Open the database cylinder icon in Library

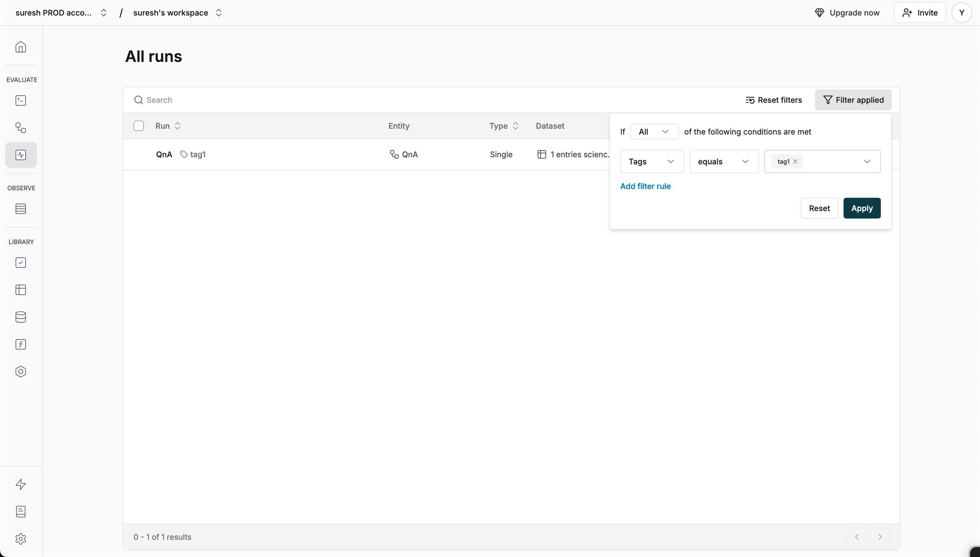pos(21,317)
